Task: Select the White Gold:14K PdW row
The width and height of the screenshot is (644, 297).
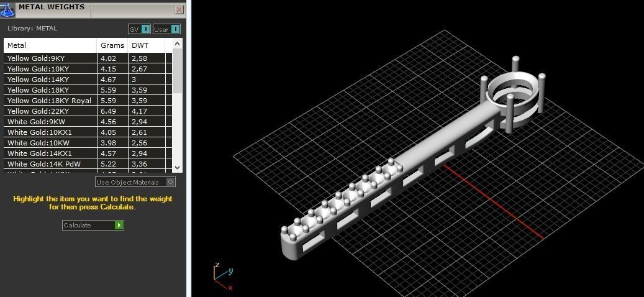Action: pyautogui.click(x=88, y=164)
